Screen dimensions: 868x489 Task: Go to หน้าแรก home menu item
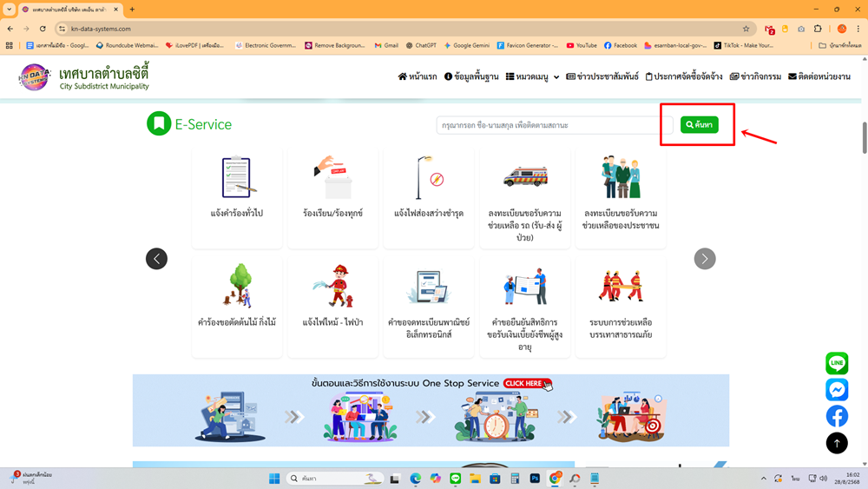coord(418,76)
